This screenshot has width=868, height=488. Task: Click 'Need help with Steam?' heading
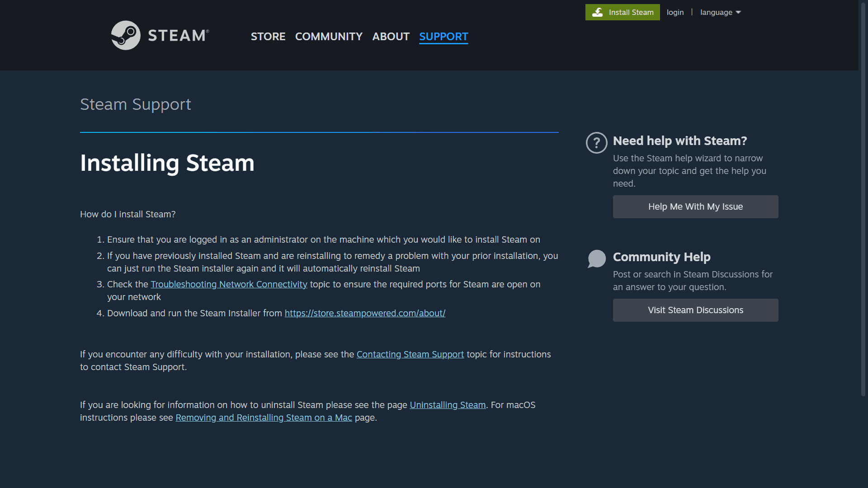pyautogui.click(x=680, y=141)
